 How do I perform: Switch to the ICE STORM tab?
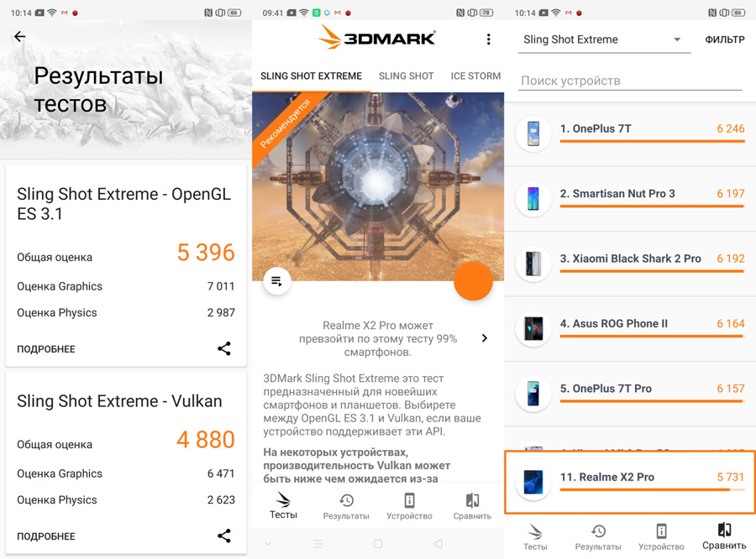point(475,76)
